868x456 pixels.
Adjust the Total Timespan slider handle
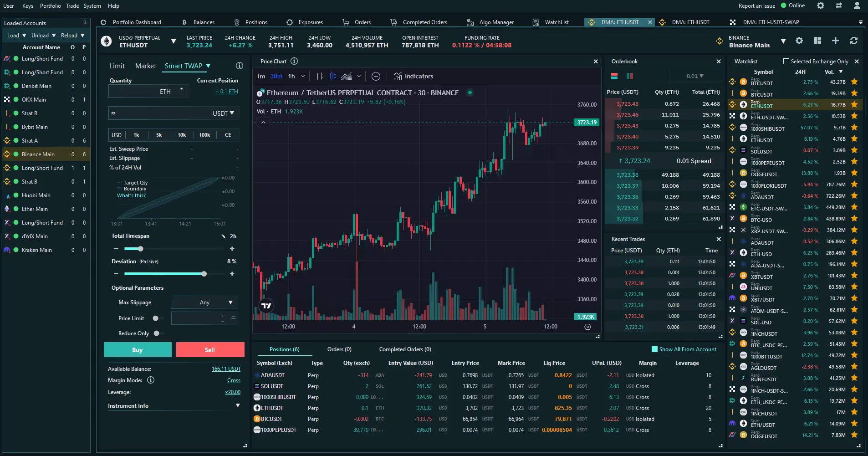(141, 249)
